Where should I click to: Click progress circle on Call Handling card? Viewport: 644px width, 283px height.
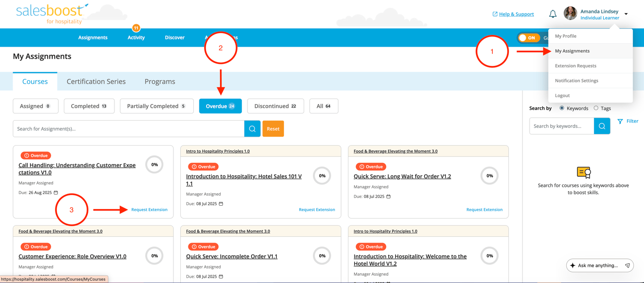point(154,165)
